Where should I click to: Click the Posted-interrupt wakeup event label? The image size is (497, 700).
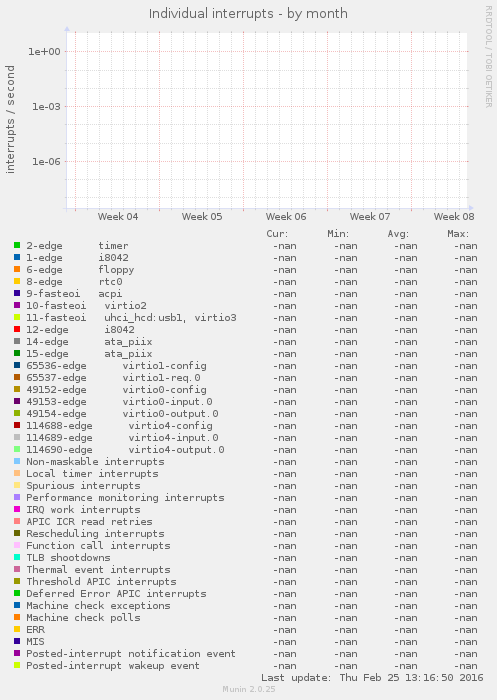click(x=113, y=666)
